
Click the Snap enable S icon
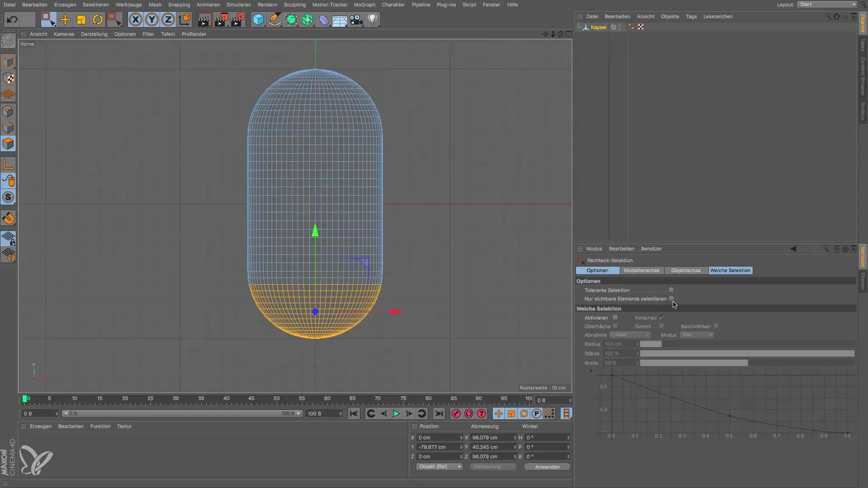(8, 197)
